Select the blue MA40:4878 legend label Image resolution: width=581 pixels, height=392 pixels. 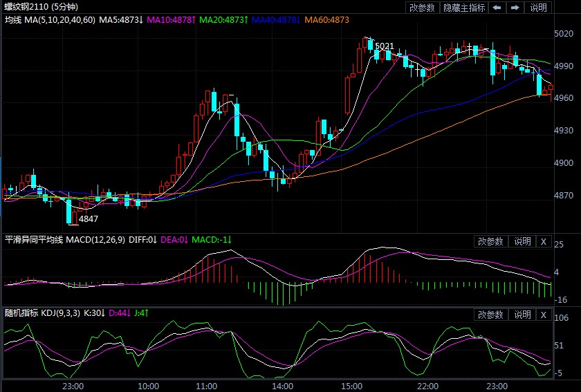pos(276,20)
